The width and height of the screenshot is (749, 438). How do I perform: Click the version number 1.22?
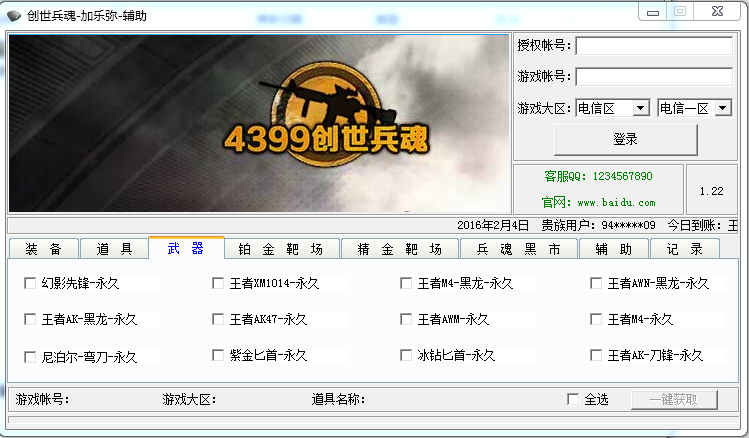point(711,191)
